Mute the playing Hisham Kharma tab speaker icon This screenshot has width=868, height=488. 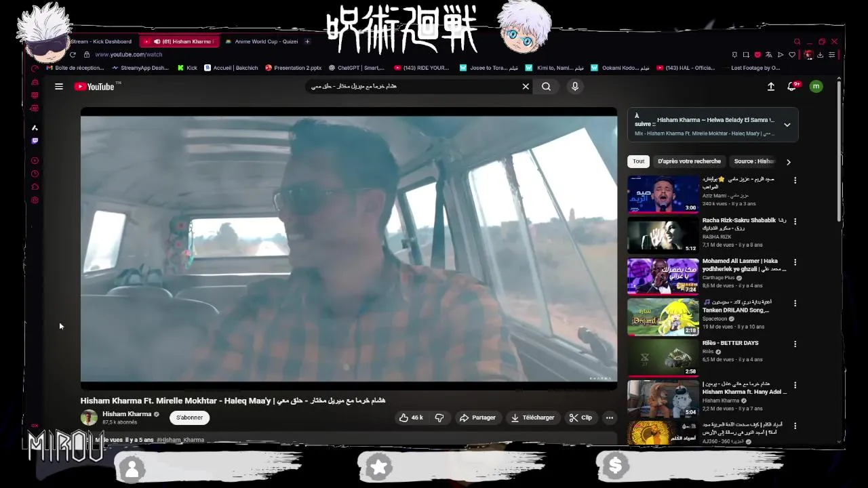pos(157,41)
